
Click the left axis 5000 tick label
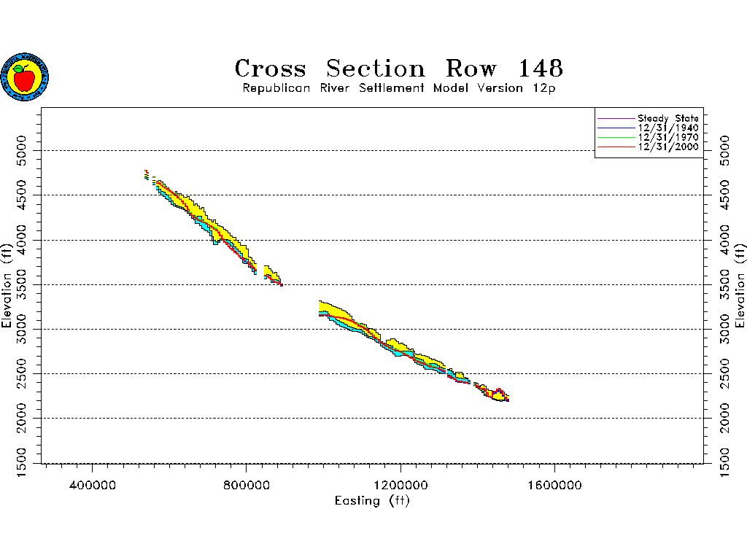pos(22,150)
